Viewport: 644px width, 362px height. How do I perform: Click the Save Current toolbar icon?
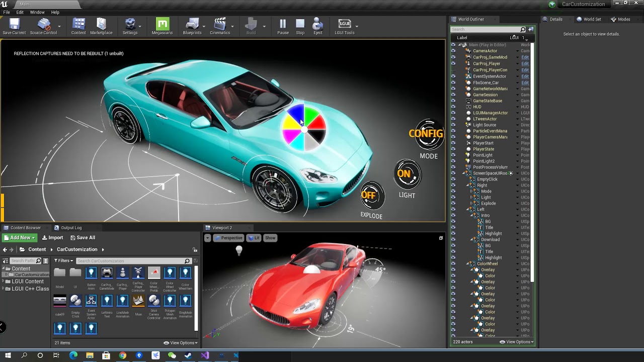pos(14,27)
